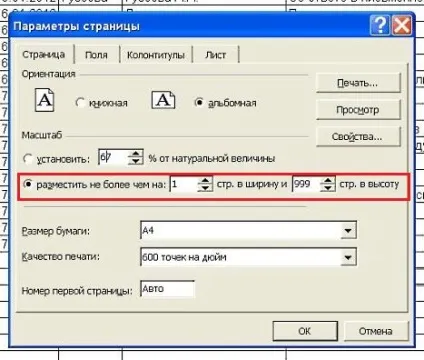Click the portrait orientation page icon
Viewport: 424px width, 360px height.
tap(45, 100)
